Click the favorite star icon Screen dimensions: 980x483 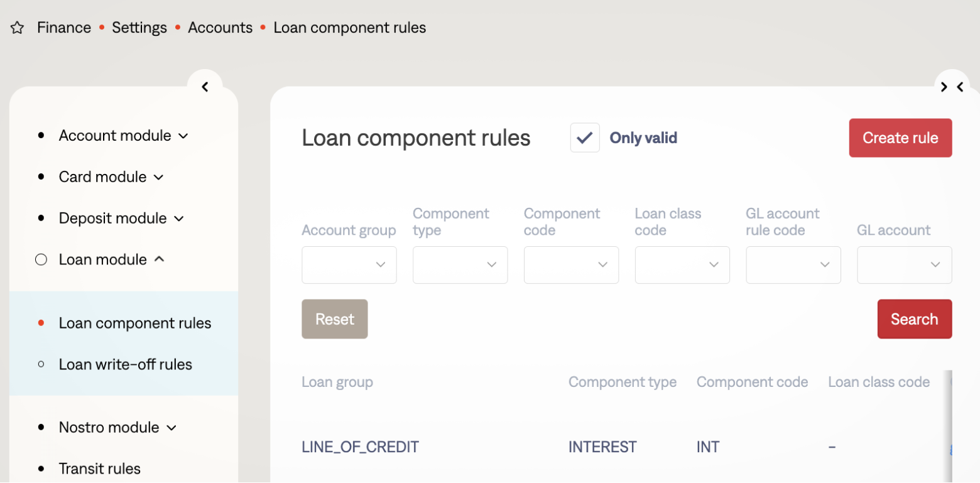(x=18, y=28)
